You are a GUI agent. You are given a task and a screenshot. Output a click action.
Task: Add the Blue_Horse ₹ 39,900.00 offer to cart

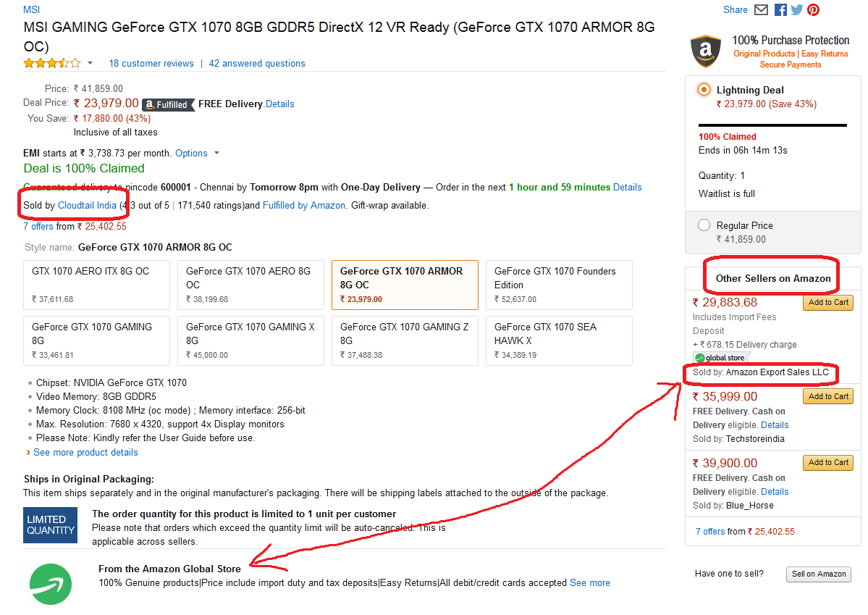(x=828, y=463)
